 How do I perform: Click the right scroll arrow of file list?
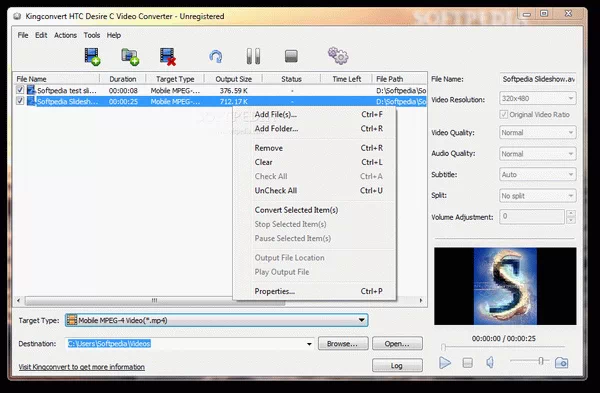tap(421, 301)
